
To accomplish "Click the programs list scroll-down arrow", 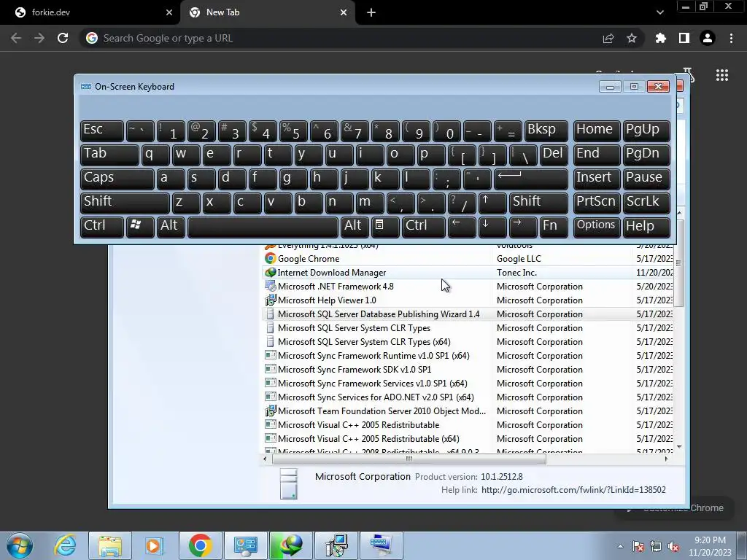I will tap(679, 447).
